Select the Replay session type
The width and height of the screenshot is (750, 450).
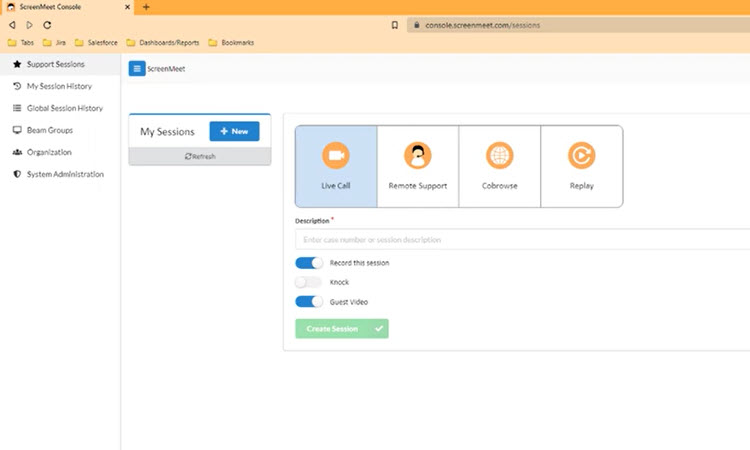click(x=582, y=166)
